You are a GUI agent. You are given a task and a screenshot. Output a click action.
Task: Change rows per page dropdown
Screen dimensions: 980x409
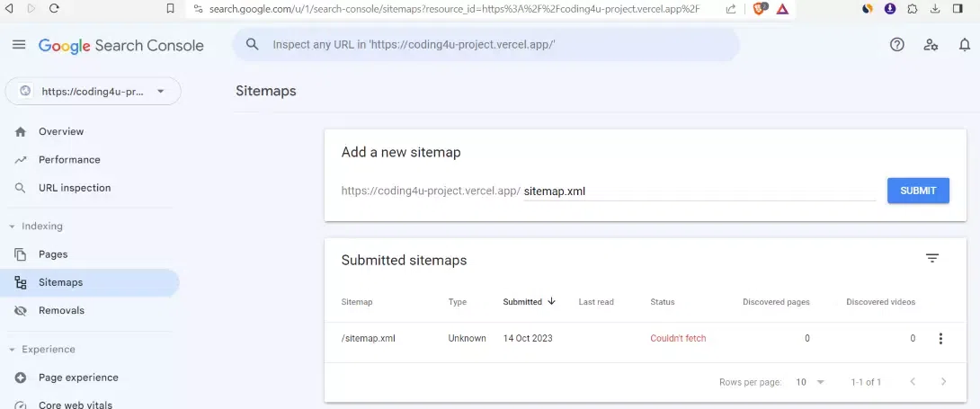[x=809, y=382]
